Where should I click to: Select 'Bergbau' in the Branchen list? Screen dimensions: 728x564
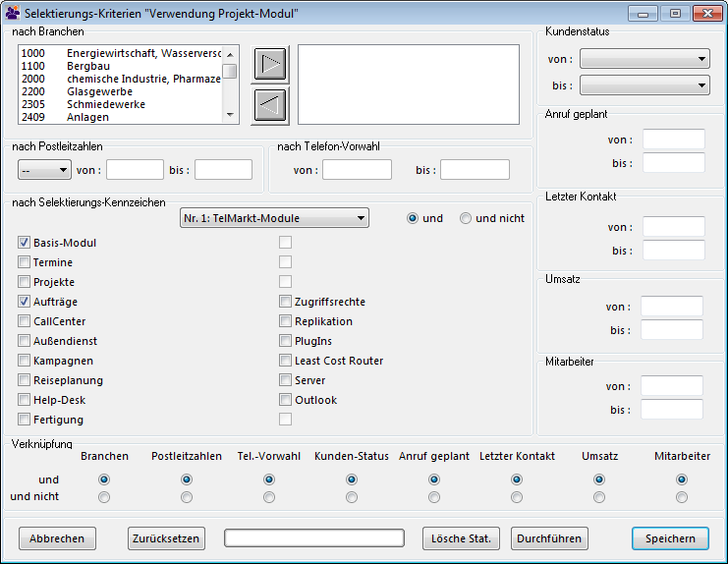click(88, 66)
